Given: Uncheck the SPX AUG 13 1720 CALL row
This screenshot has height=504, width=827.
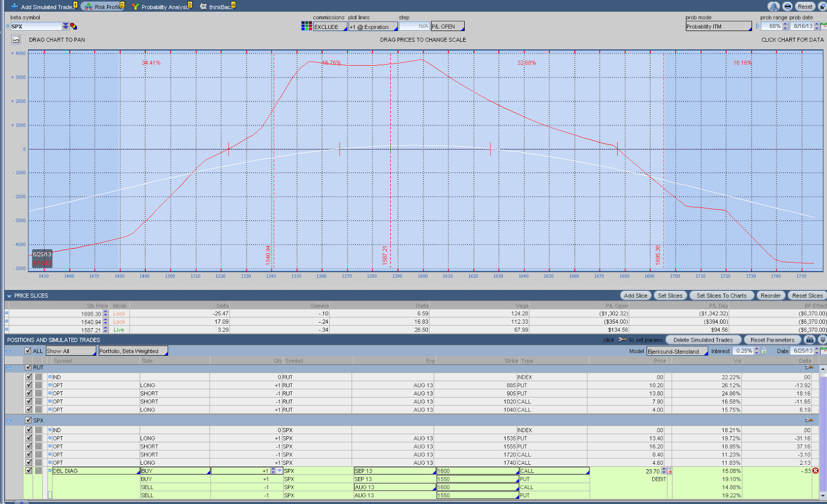Looking at the screenshot, I should pyautogui.click(x=29, y=454).
